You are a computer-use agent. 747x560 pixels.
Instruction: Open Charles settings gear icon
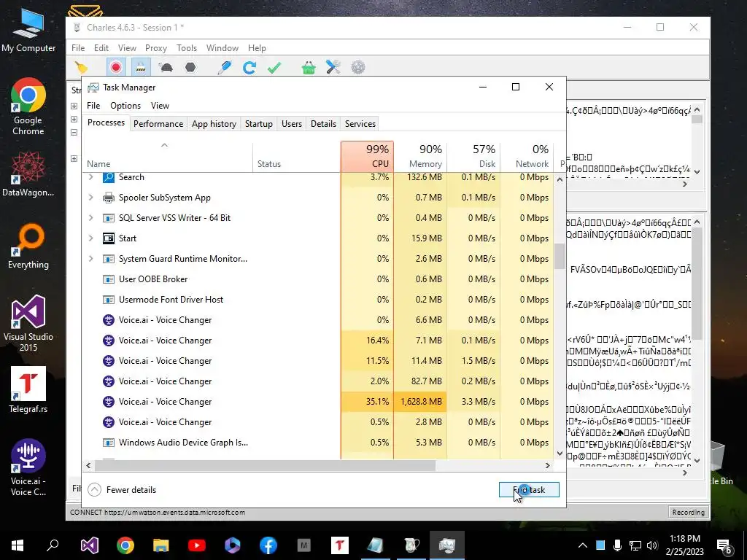pos(357,68)
